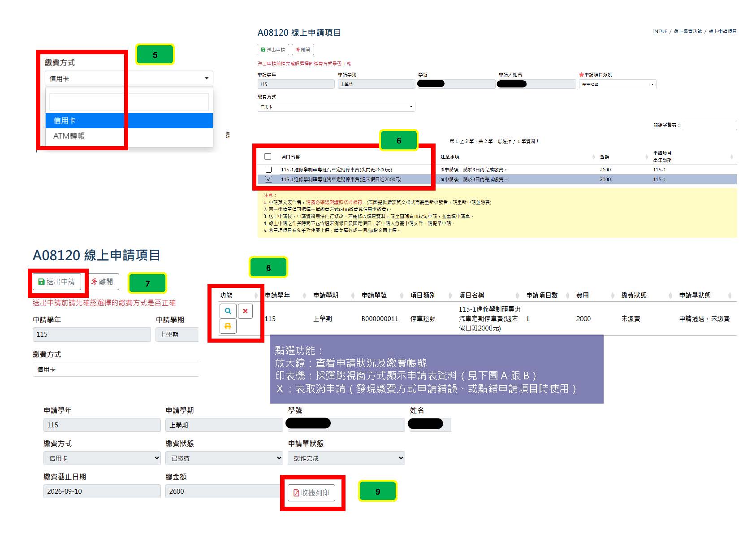The image size is (756, 535).
Task: Open 申請單狀態 製作完成 select
Action: tap(346, 458)
